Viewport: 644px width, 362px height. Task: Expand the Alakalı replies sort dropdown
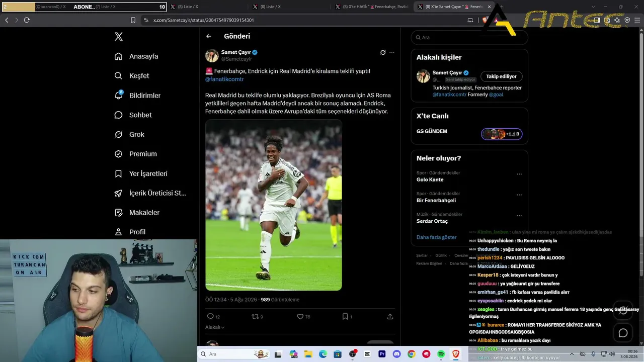click(215, 327)
